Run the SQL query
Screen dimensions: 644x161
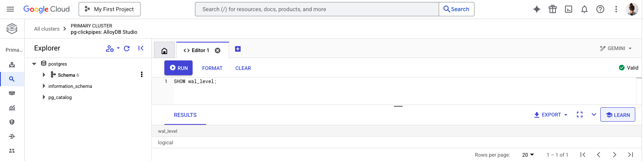click(179, 68)
